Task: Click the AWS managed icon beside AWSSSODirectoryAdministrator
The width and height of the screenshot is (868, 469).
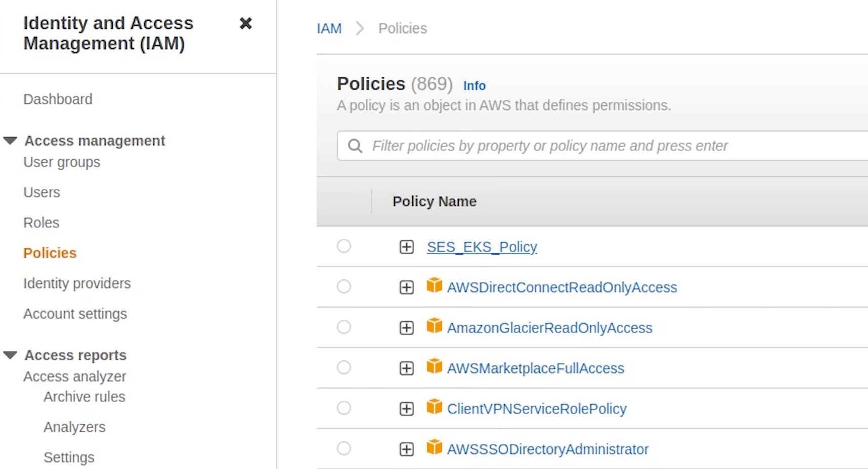Action: tap(434, 447)
